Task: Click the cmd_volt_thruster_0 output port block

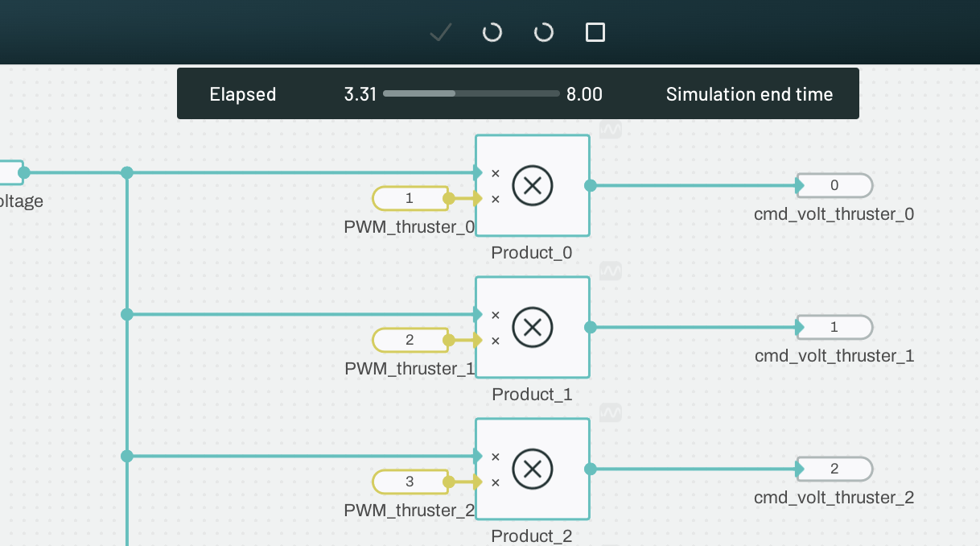Action: click(834, 185)
